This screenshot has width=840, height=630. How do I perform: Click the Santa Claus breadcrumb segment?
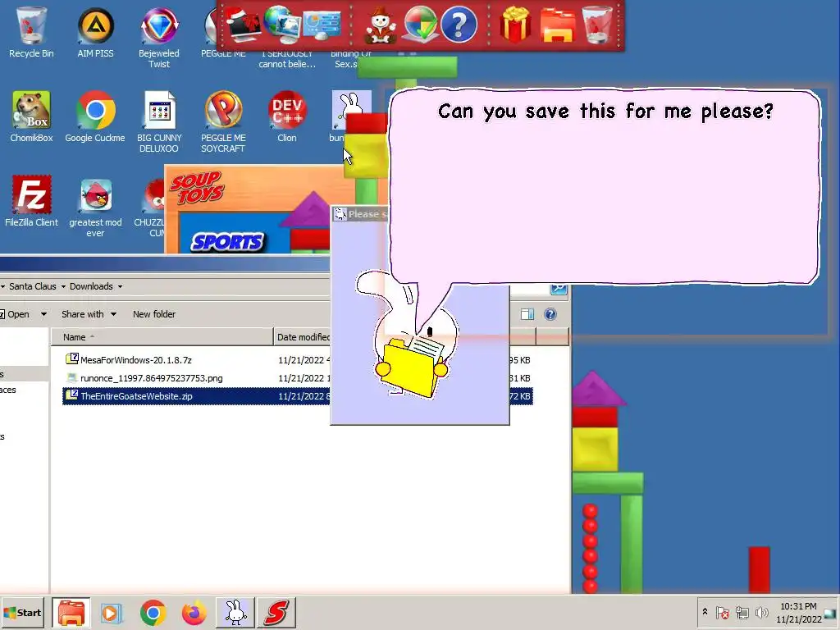tap(32, 286)
